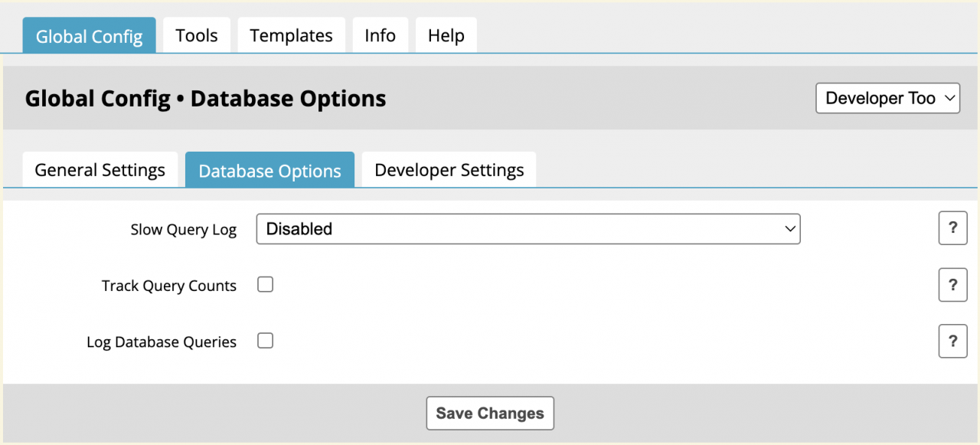This screenshot has height=445, width=980.
Task: Open help for Track Query Counts
Action: pos(952,285)
